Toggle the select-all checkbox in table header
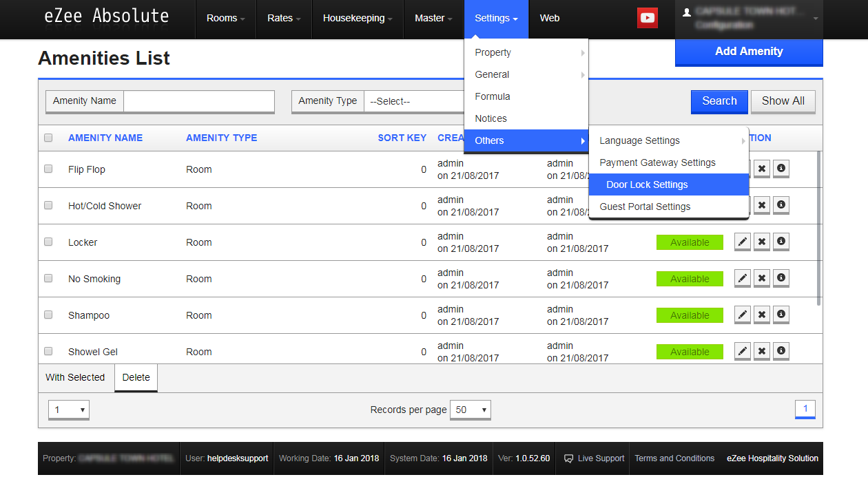This screenshot has width=868, height=497. [48, 138]
